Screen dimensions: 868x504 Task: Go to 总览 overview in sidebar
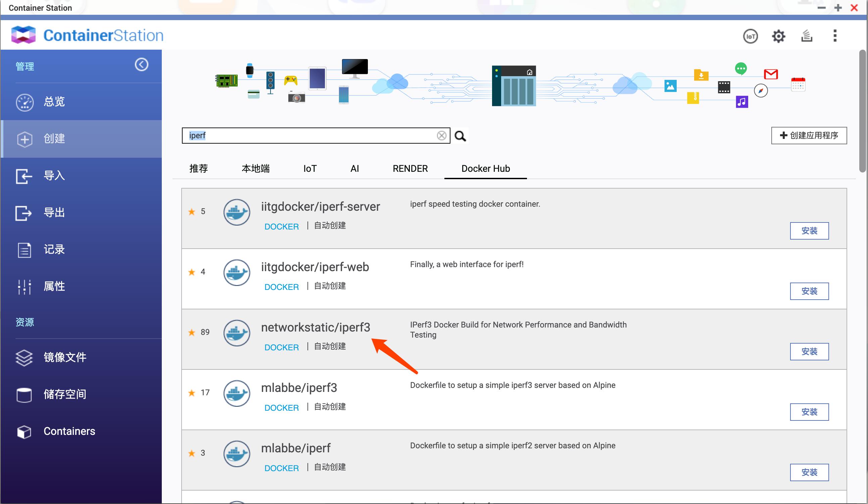pos(54,102)
